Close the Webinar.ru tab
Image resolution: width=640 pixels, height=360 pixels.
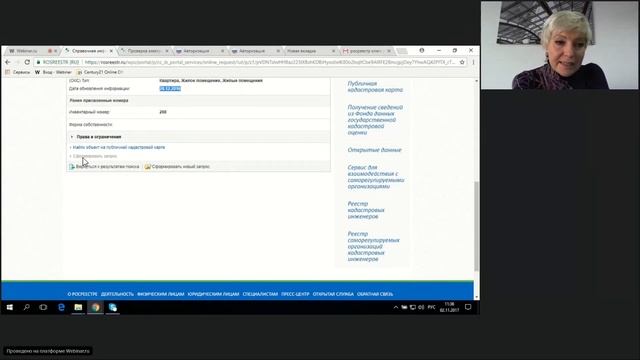tap(56, 51)
